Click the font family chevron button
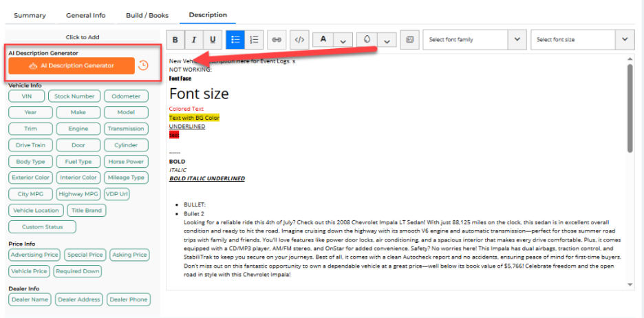644x318 pixels. click(517, 39)
